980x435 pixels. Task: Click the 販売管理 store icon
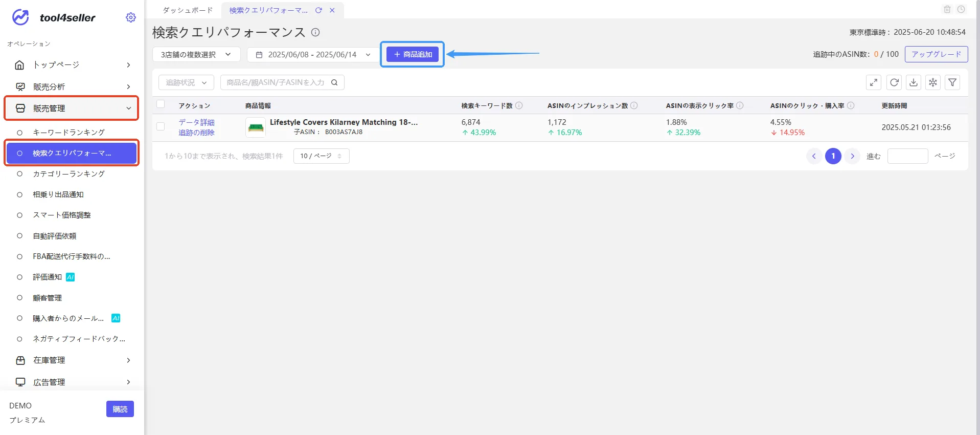[20, 108]
